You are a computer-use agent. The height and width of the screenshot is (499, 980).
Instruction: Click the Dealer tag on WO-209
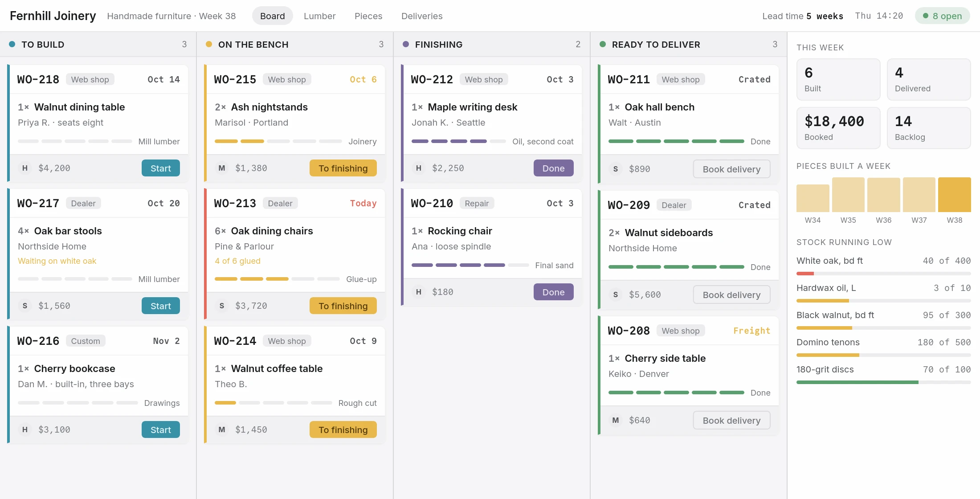click(674, 205)
